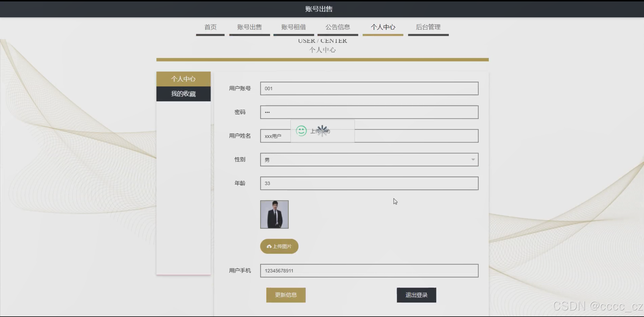Click the 年龄 field showing 33
644x317 pixels.
pos(369,183)
